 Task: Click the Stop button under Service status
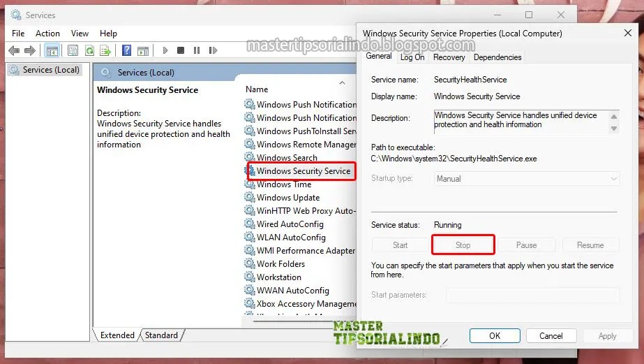coord(463,245)
